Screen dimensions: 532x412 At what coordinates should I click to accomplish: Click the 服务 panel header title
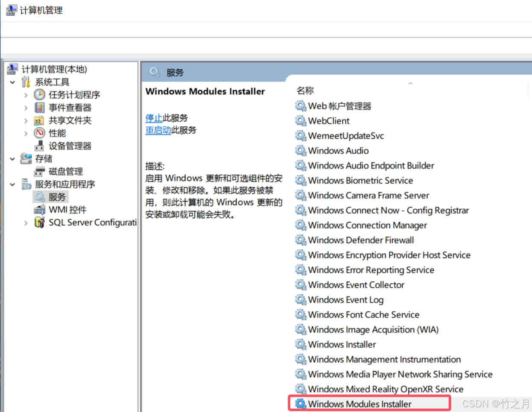[x=175, y=73]
